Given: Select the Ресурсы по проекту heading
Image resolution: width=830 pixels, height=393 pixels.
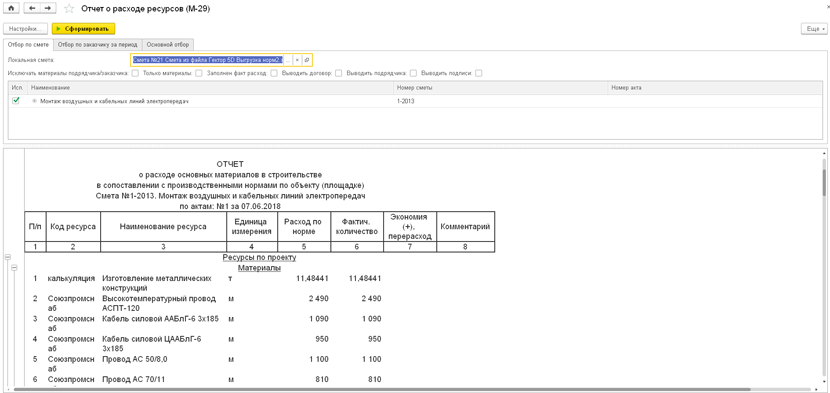Looking at the screenshot, I should (x=259, y=257).
